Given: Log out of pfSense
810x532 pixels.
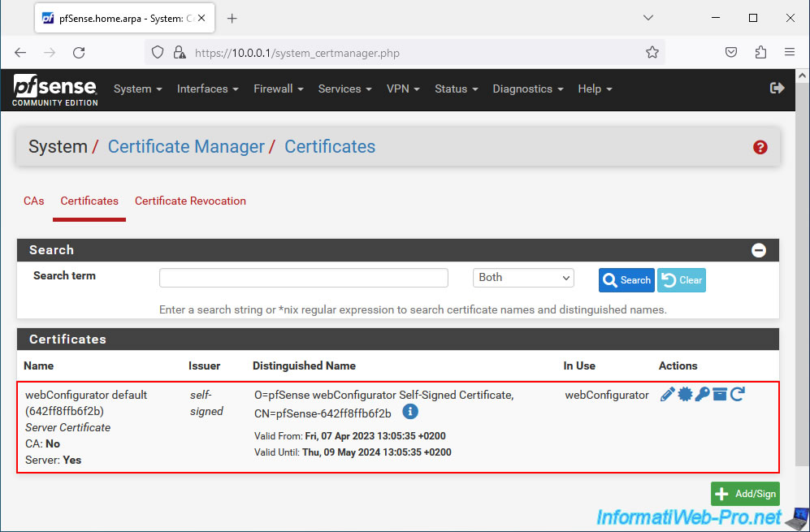Looking at the screenshot, I should click(777, 89).
